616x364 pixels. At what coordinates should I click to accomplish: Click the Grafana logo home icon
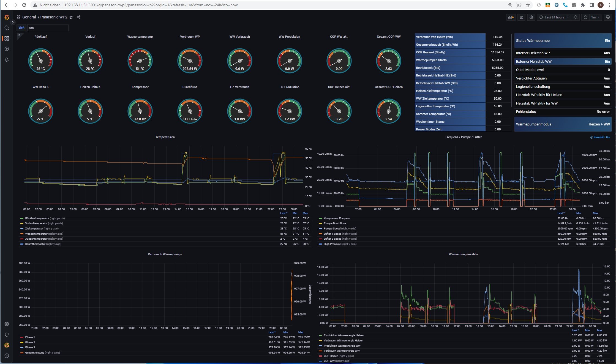click(x=7, y=17)
